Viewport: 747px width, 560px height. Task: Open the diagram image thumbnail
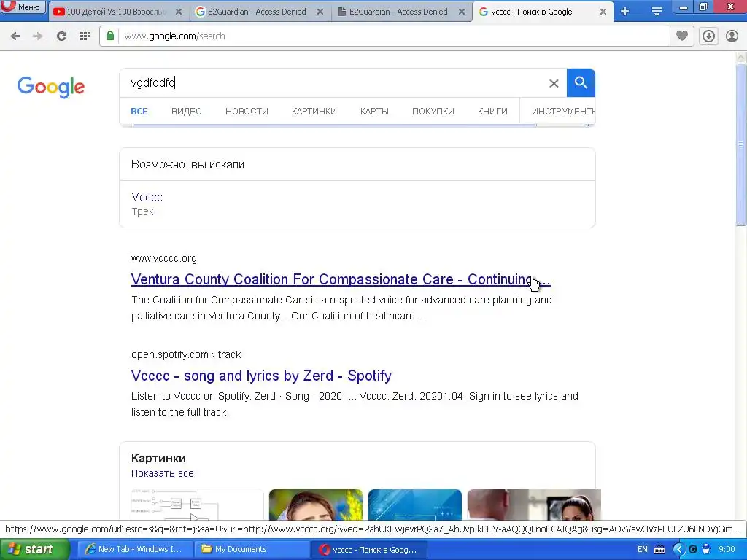coord(197,505)
